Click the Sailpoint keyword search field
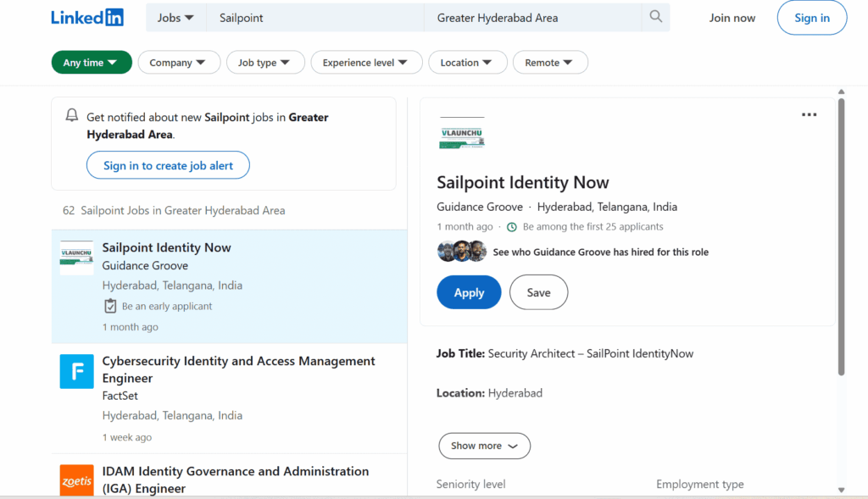This screenshot has width=868, height=499. coord(315,18)
